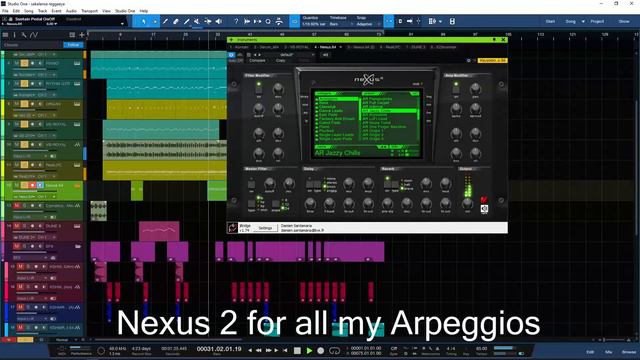640x360 pixels.
Task: Show automation icon above track list
Action: pos(34,35)
